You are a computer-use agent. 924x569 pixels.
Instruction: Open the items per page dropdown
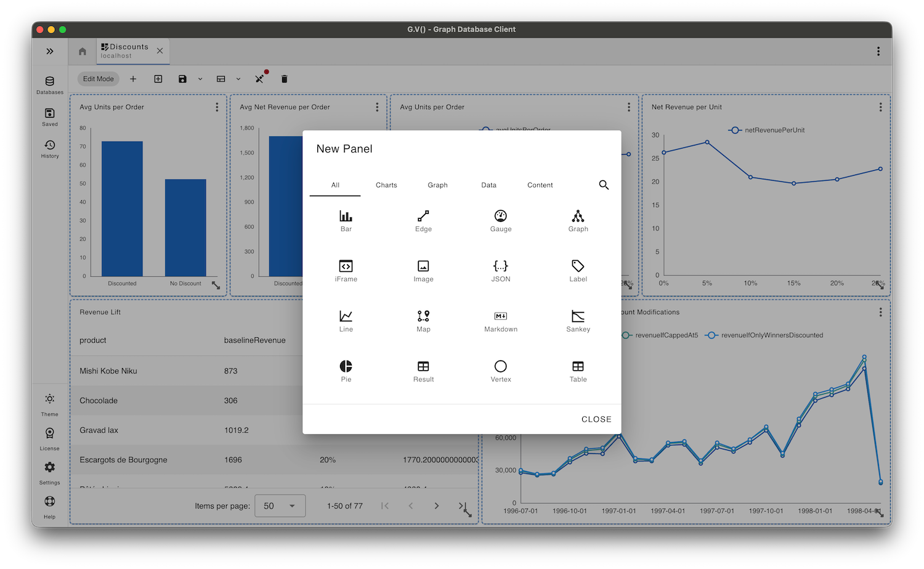point(280,506)
